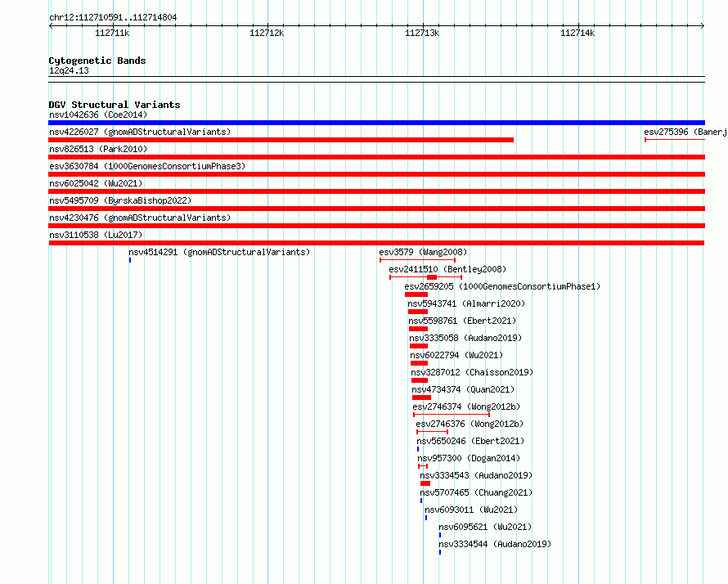Click the blue nsv5650246 marker
The image size is (728, 584).
tap(418, 449)
